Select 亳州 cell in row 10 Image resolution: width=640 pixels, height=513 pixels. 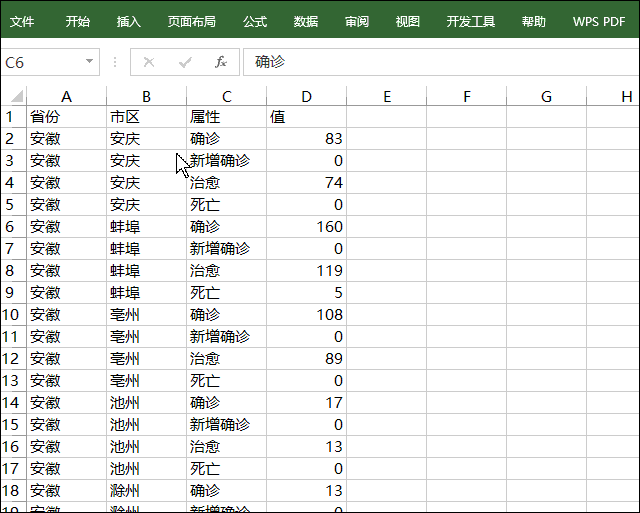(147, 315)
